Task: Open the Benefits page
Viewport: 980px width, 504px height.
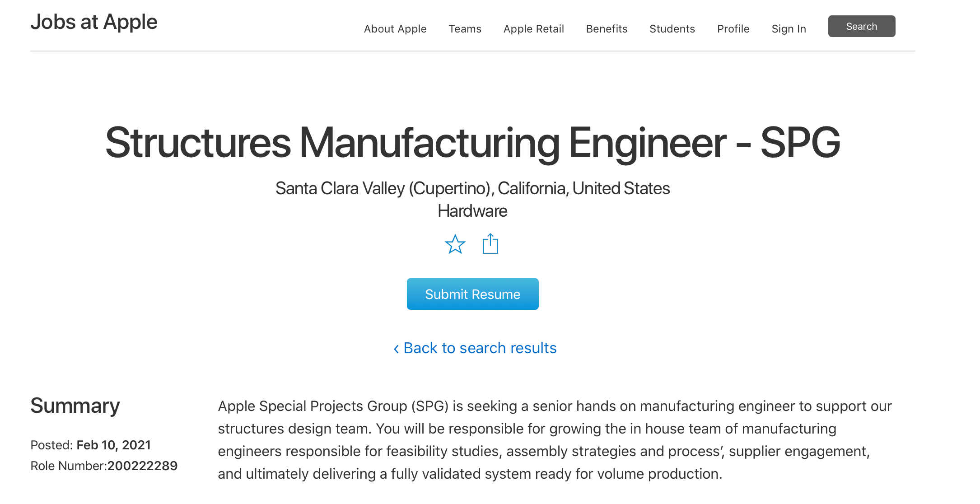Action: point(607,29)
